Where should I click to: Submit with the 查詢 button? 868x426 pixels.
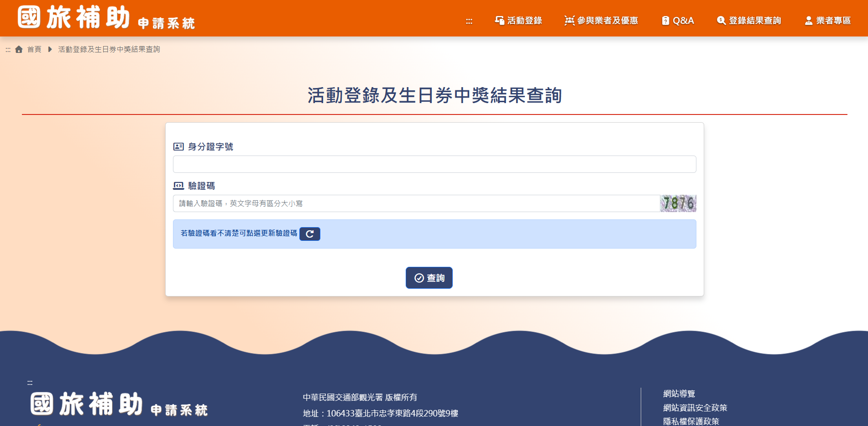pos(429,278)
